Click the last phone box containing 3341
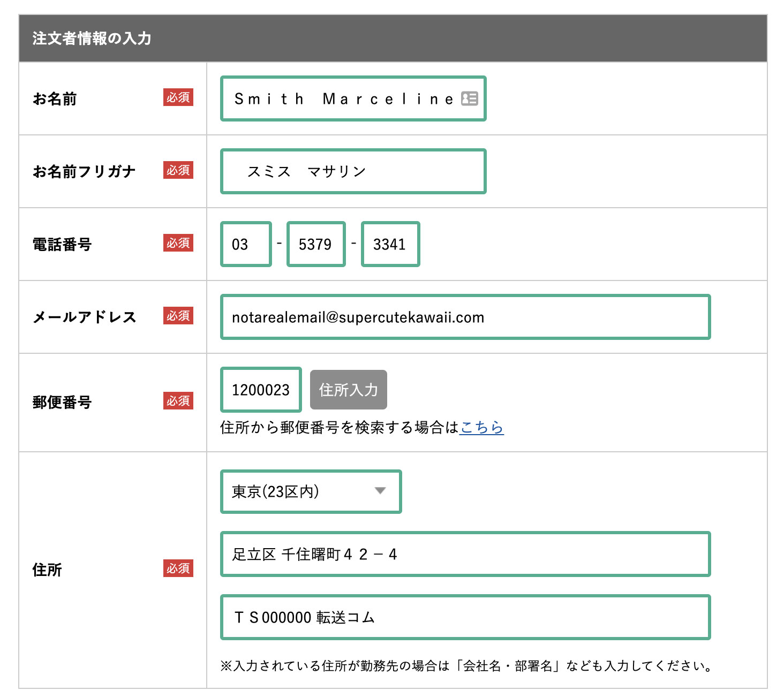784x698 pixels. tap(390, 244)
